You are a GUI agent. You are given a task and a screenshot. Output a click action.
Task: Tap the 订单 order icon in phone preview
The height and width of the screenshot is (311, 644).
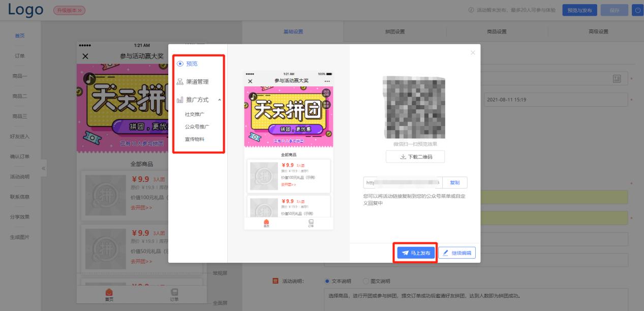coord(312,222)
